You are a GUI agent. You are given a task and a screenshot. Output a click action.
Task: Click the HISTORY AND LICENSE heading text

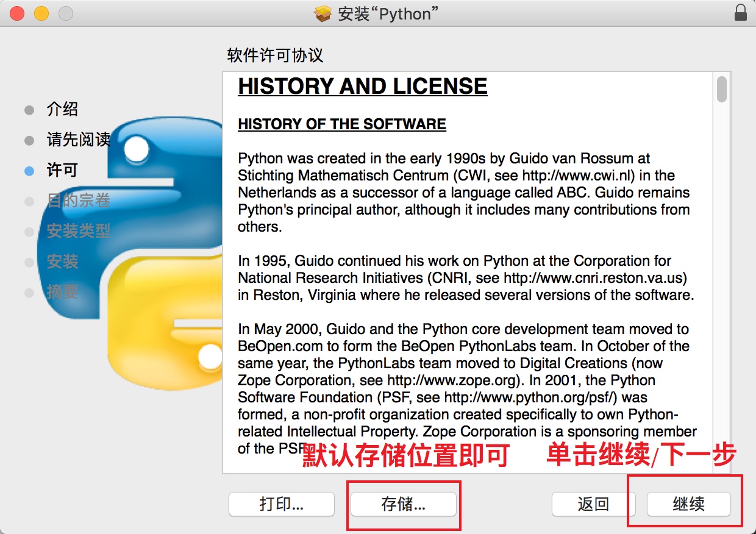point(362,87)
